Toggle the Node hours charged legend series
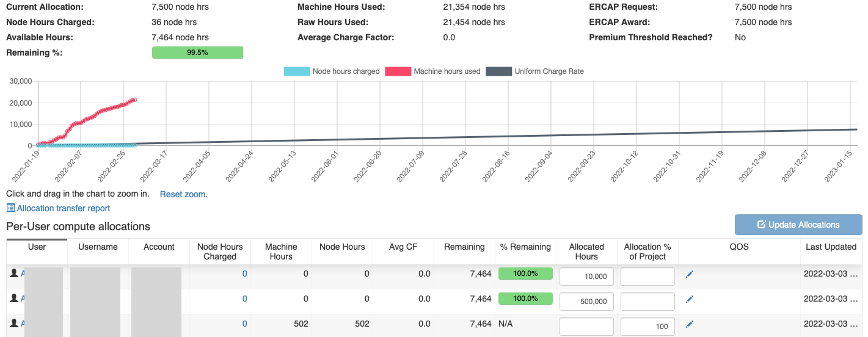This screenshot has width=868, height=337. (x=332, y=71)
